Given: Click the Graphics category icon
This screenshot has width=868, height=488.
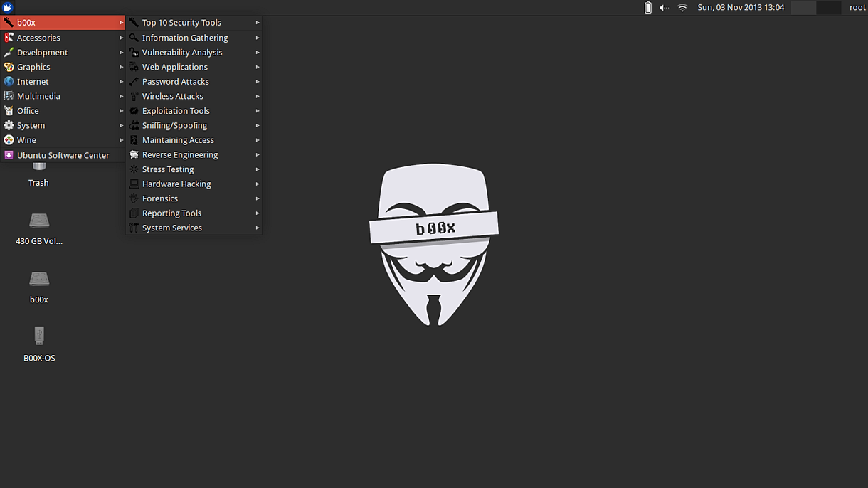Looking at the screenshot, I should [9, 67].
